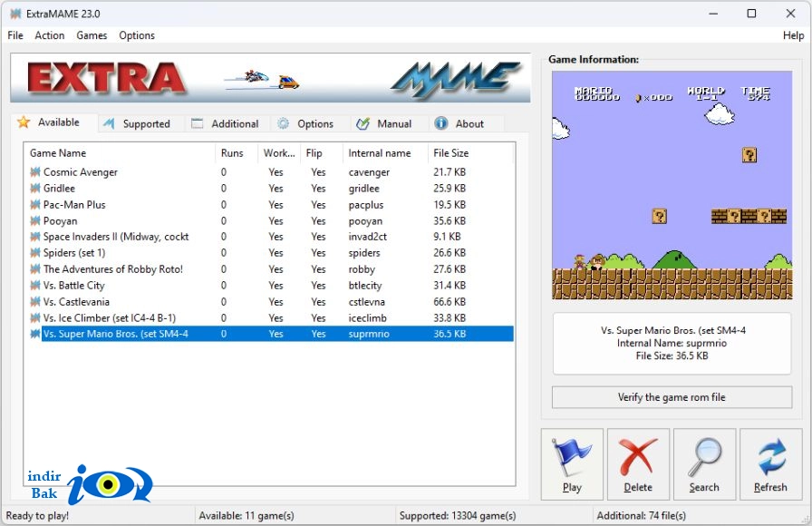Click the star icon on the Available tab

24,122
